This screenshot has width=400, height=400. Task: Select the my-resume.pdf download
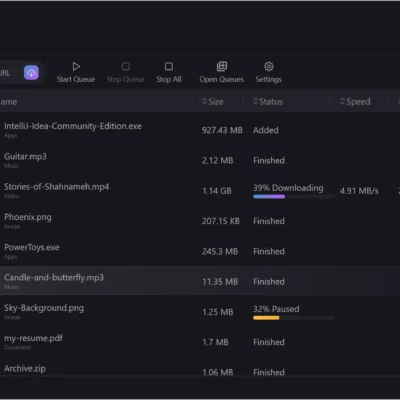coord(200,342)
